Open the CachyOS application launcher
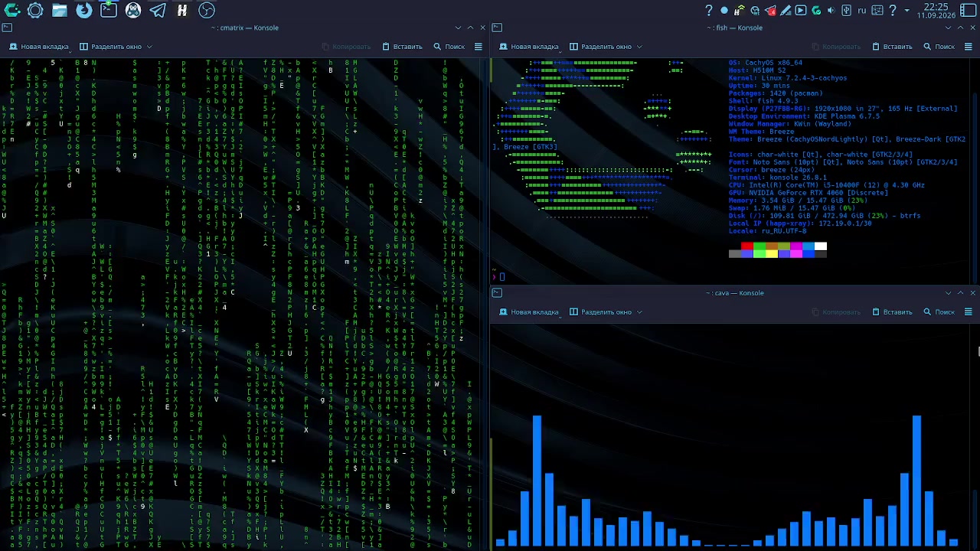Screen dimensions: 980x551 11,11
